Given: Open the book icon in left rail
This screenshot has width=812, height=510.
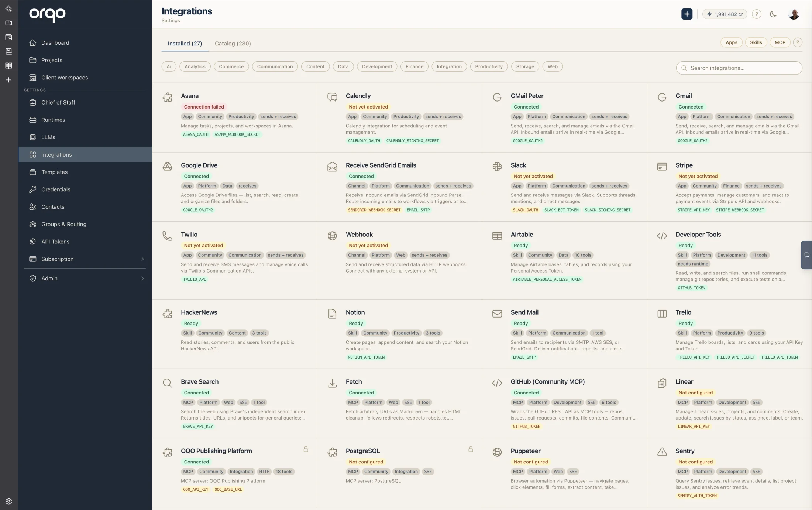Looking at the screenshot, I should (x=9, y=66).
